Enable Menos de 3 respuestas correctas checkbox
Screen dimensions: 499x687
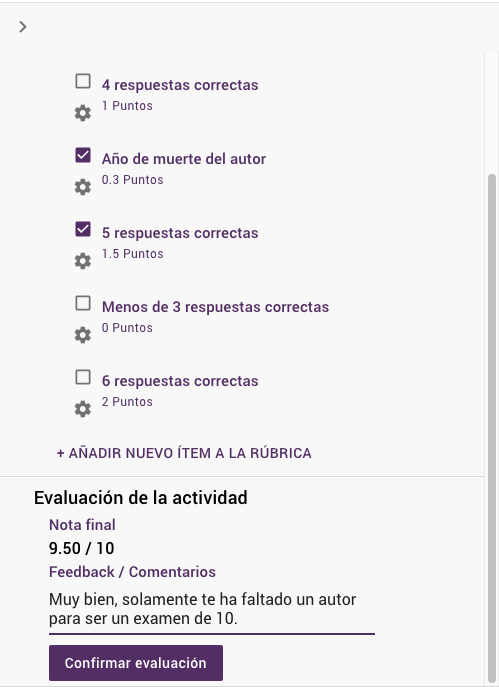coord(83,303)
